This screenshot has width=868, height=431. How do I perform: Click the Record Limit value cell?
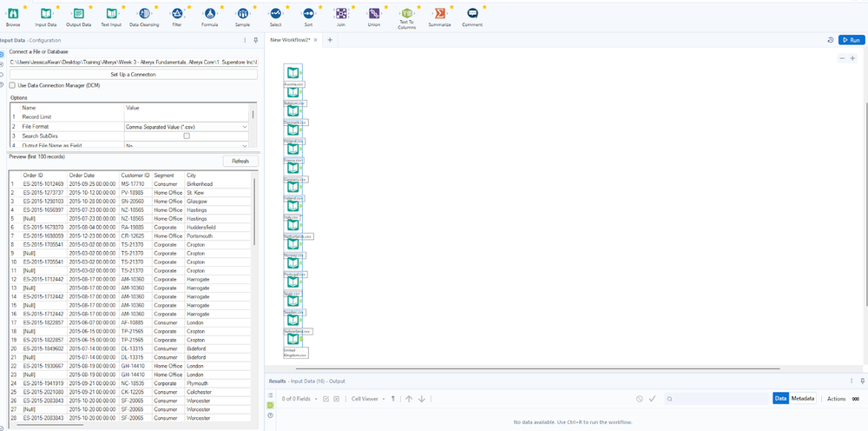[187, 117]
